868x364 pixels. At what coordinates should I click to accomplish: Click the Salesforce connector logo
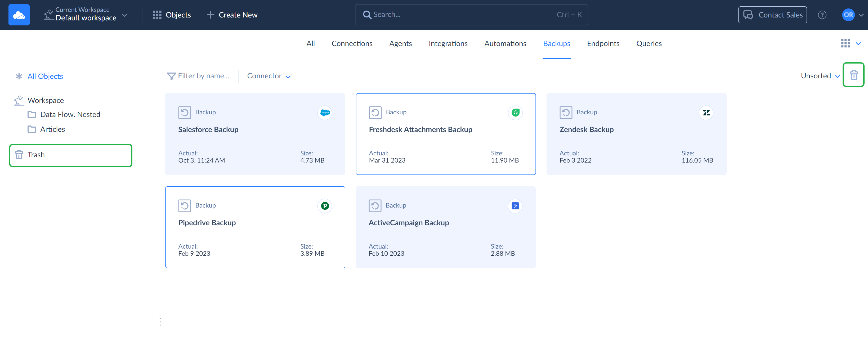coord(325,113)
